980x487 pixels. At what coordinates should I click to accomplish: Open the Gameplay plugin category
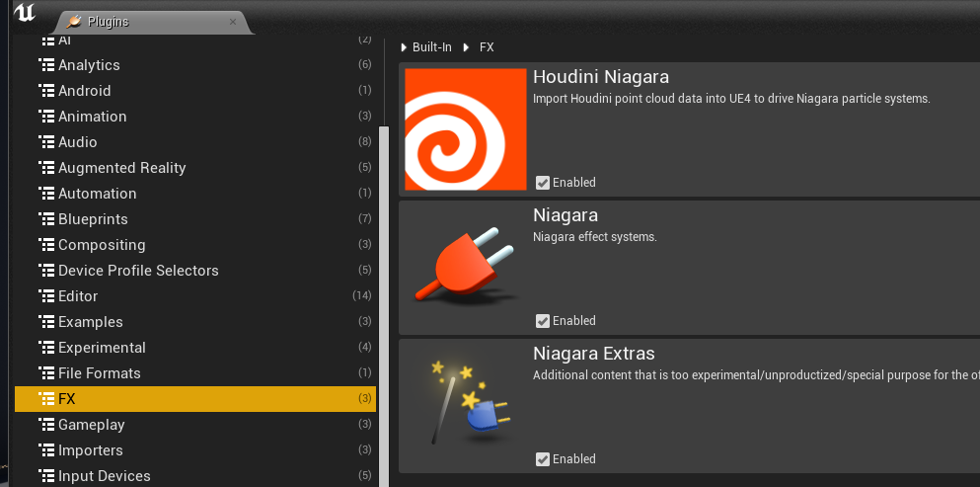(195, 425)
